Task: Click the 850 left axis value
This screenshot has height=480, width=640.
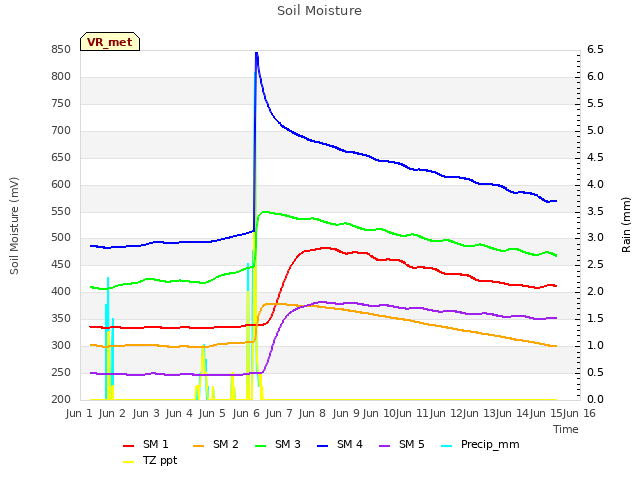Action: pos(61,50)
